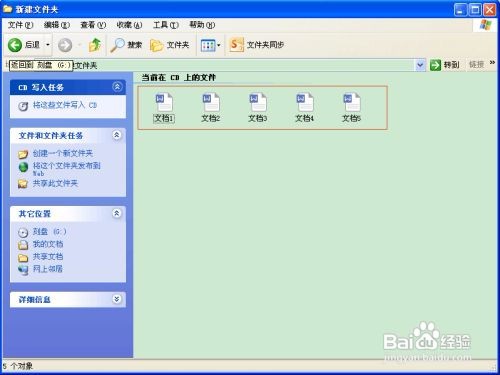Expand the address bar dropdown

click(420, 65)
